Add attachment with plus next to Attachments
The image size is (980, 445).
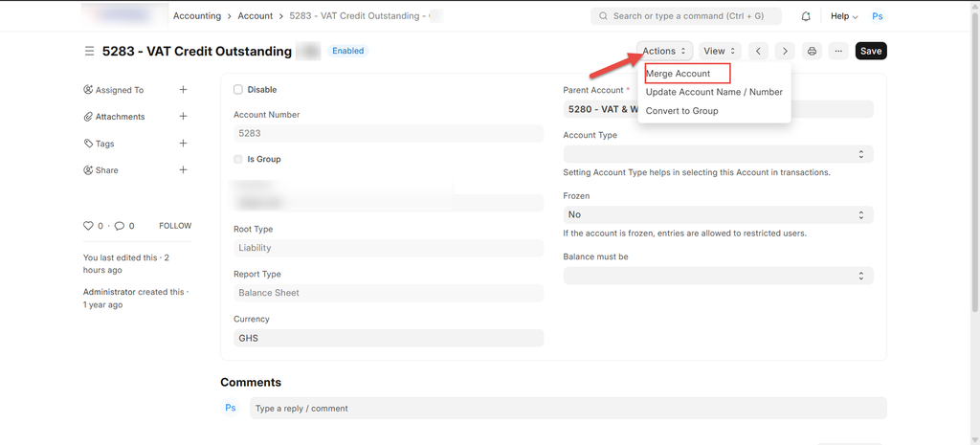point(183,117)
